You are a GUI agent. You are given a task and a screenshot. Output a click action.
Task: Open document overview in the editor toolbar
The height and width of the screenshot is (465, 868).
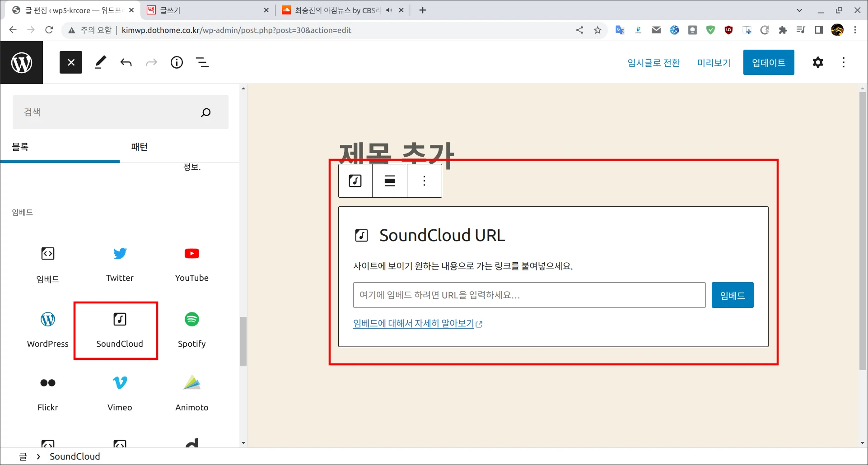[202, 62]
